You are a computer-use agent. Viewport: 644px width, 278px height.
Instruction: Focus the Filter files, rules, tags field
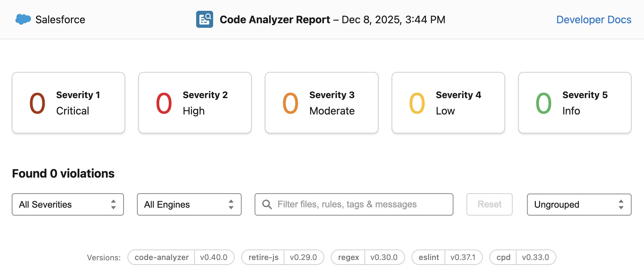pos(354,204)
